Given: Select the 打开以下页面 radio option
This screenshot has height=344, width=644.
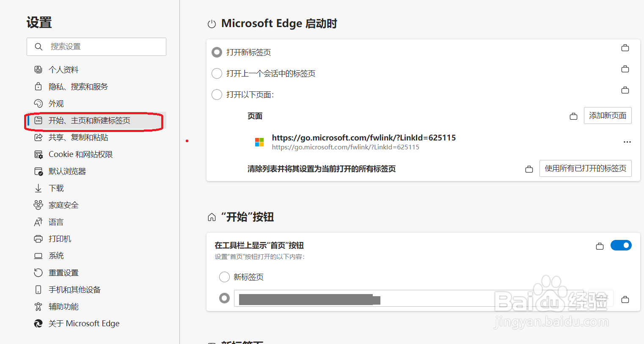Looking at the screenshot, I should click(217, 94).
